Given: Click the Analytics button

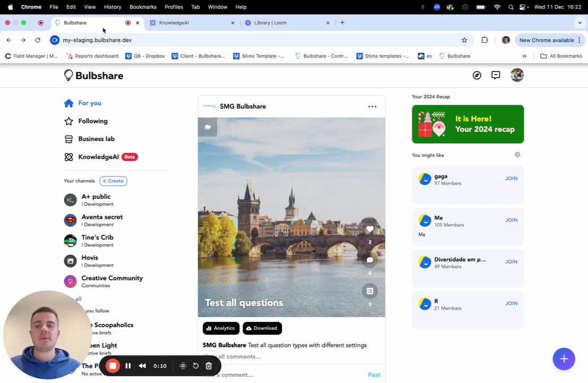Looking at the screenshot, I should [x=221, y=328].
